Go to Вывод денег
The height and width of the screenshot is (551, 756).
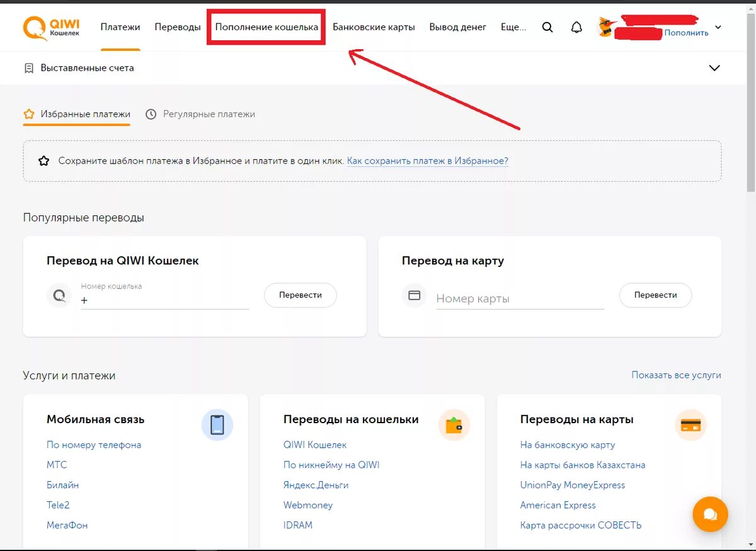tap(458, 27)
